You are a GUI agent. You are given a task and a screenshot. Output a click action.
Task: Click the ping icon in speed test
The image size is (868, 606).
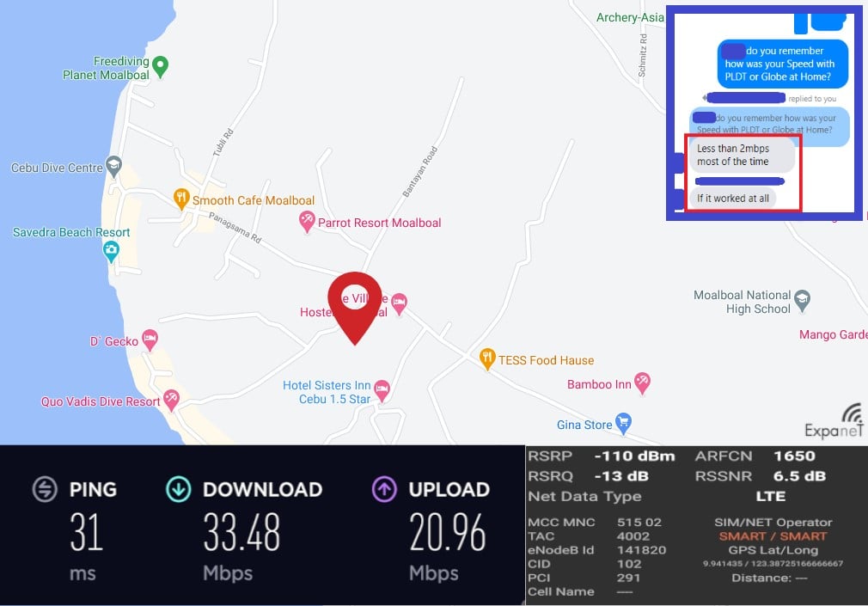point(45,489)
